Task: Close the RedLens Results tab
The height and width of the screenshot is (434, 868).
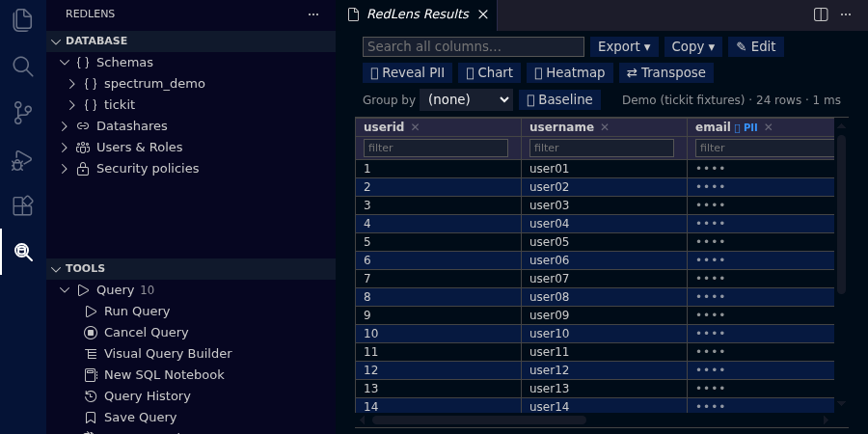Action: (483, 14)
